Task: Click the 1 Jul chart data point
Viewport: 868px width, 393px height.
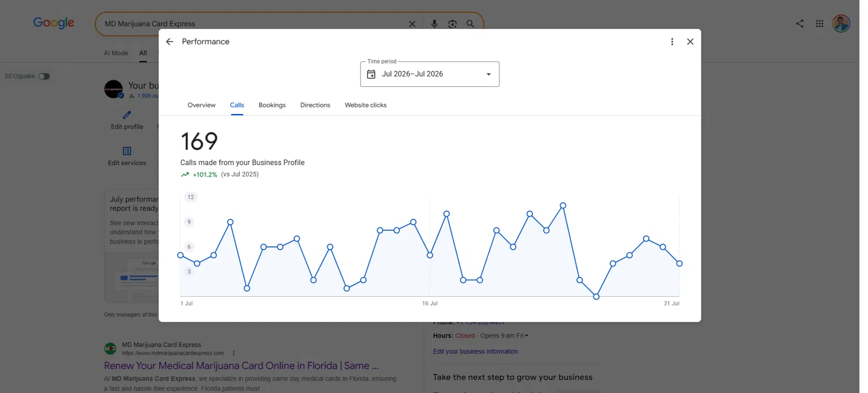Action: (x=180, y=255)
